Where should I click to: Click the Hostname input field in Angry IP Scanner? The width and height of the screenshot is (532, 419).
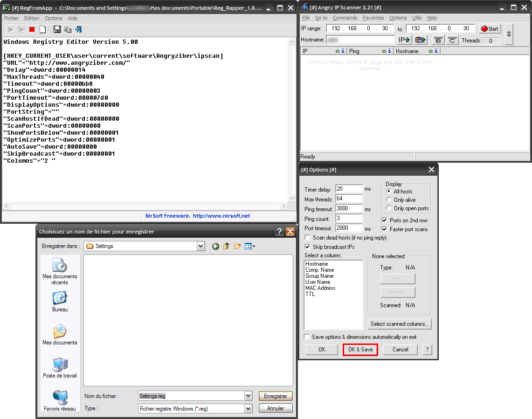click(x=360, y=40)
